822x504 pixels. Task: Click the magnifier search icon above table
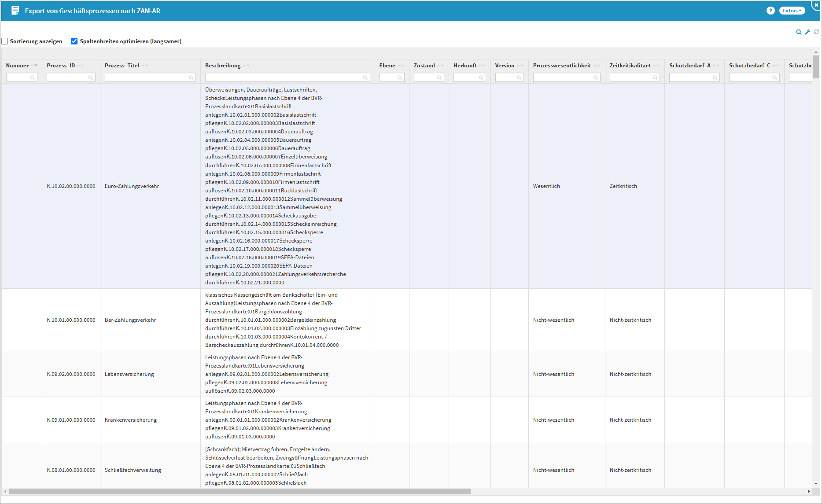click(799, 32)
